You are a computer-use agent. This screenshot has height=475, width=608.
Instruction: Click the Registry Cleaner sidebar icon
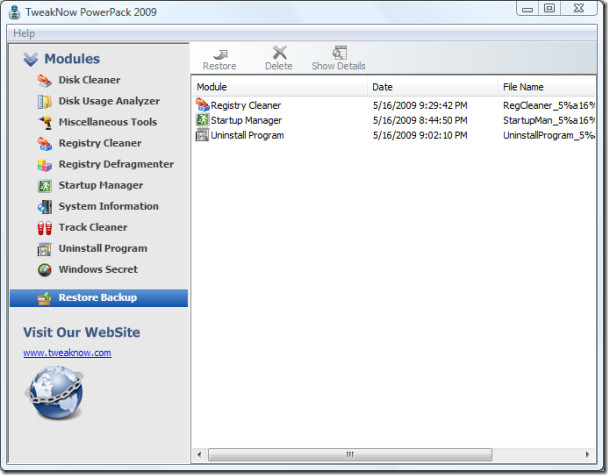pyautogui.click(x=45, y=144)
